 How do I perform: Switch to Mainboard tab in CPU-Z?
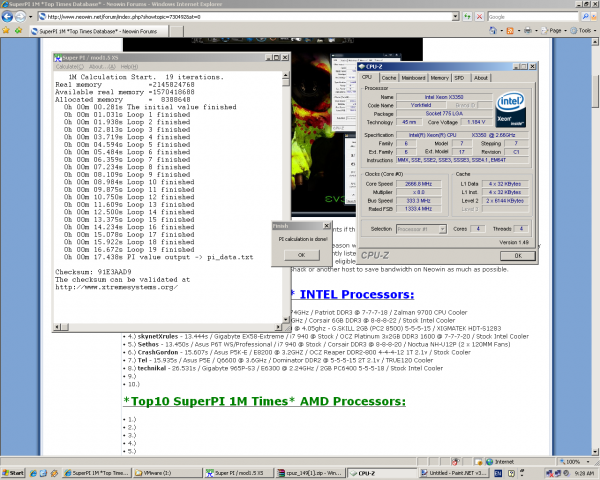point(413,78)
